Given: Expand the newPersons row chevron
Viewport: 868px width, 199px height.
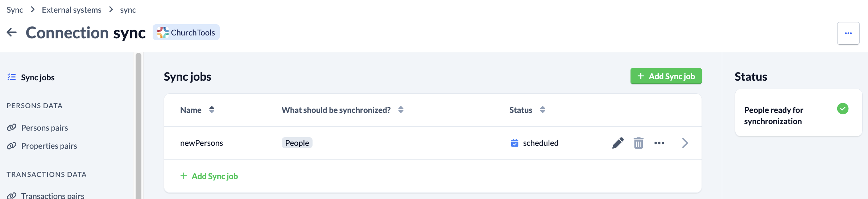Looking at the screenshot, I should click(x=685, y=143).
